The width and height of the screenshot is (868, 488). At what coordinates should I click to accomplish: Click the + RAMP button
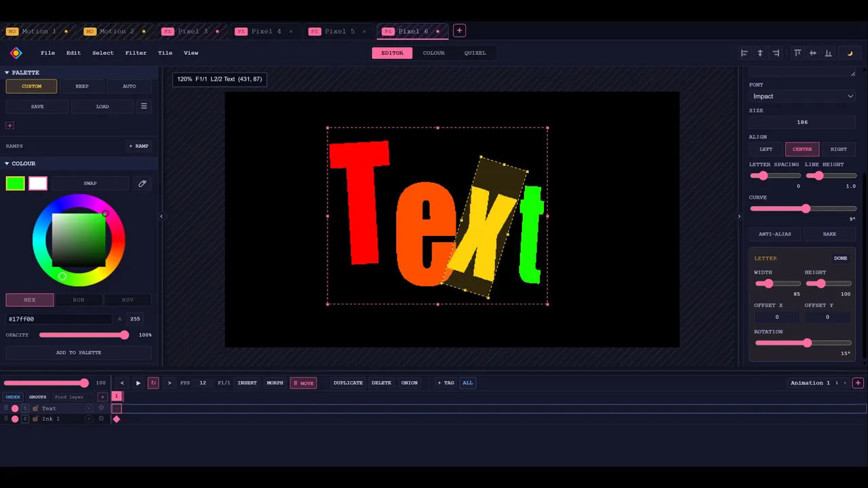point(139,146)
